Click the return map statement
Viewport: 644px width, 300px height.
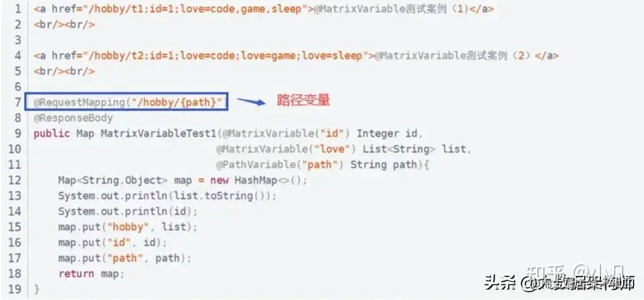click(x=91, y=274)
